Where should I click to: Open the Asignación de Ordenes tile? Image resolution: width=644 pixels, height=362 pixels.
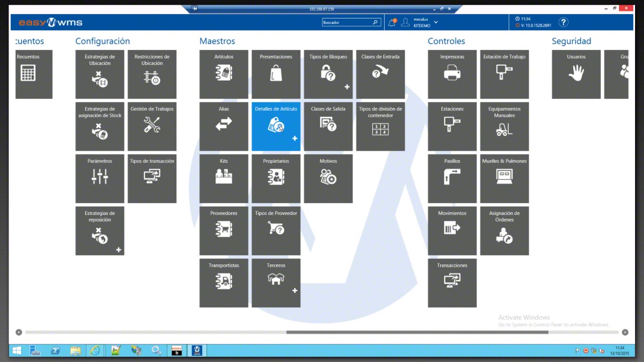pos(504,231)
